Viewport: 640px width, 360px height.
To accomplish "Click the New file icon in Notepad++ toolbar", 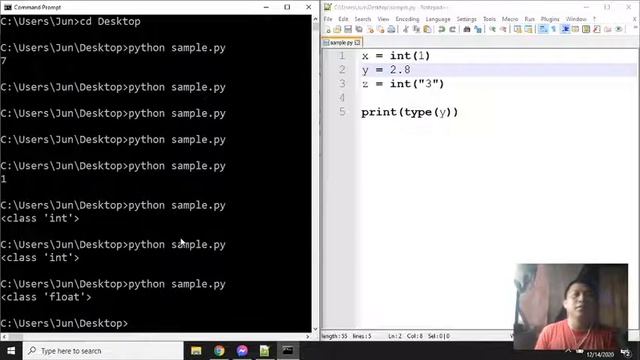I will click(x=328, y=29).
